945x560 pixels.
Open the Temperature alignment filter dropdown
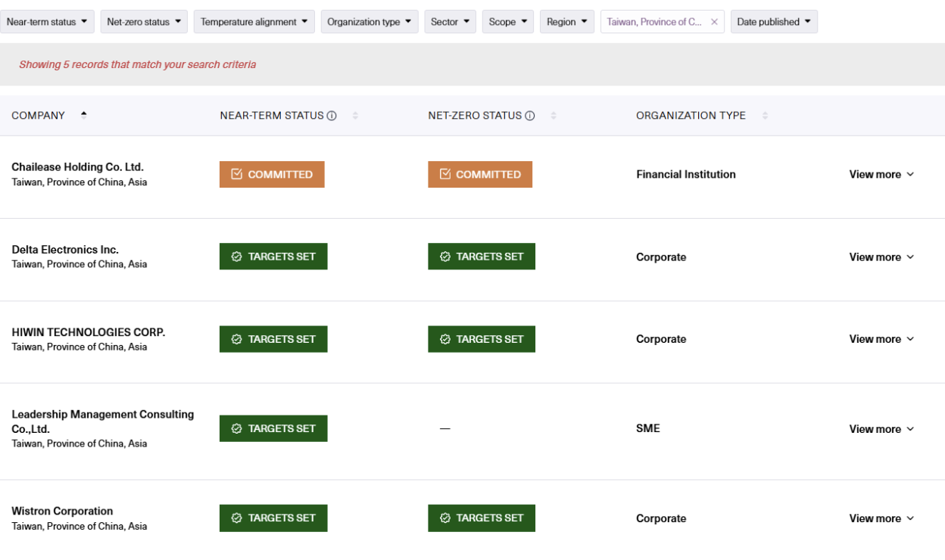pos(254,22)
